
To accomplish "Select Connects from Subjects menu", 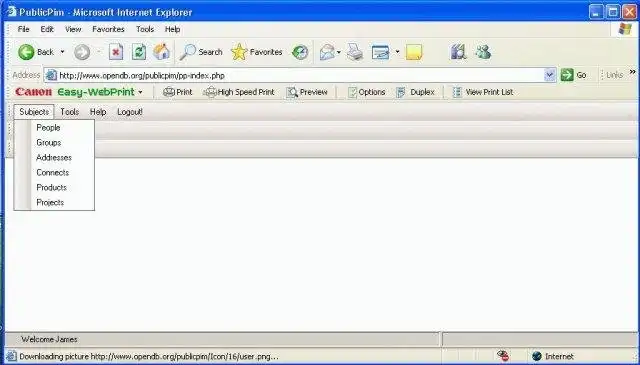I will pos(53,172).
